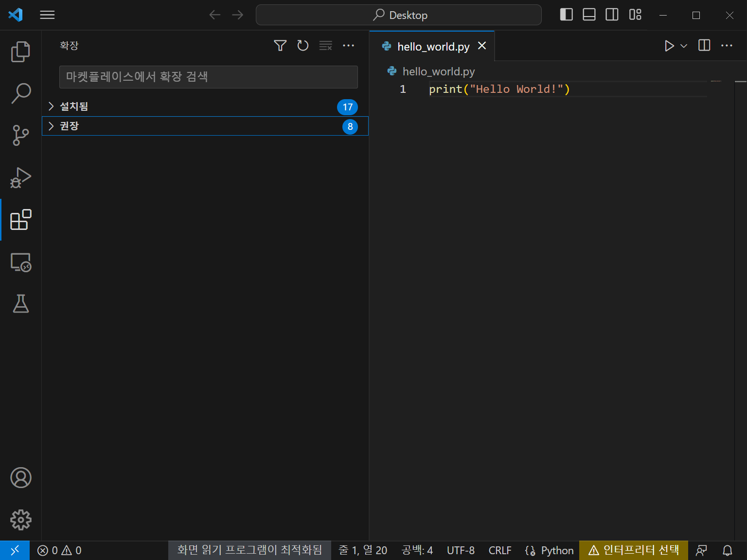Change the UTF-8 file encoding
Image resolution: width=747 pixels, height=560 pixels.
pos(461,550)
